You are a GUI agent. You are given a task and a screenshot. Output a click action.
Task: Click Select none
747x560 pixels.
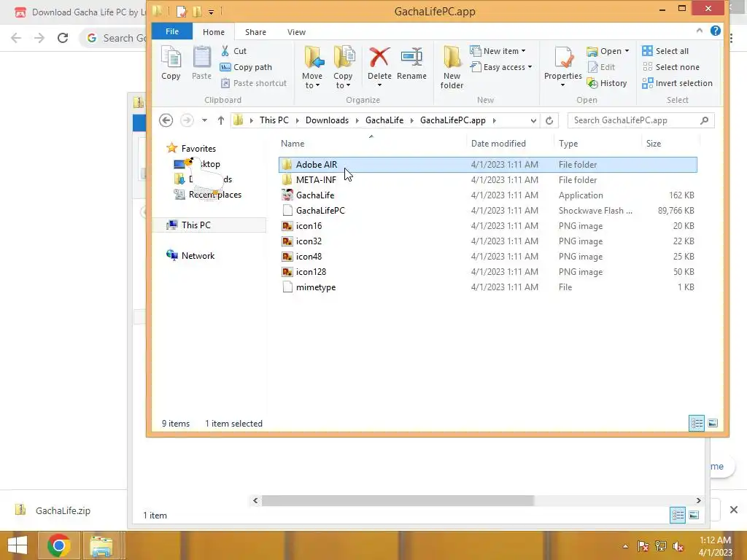(x=671, y=67)
